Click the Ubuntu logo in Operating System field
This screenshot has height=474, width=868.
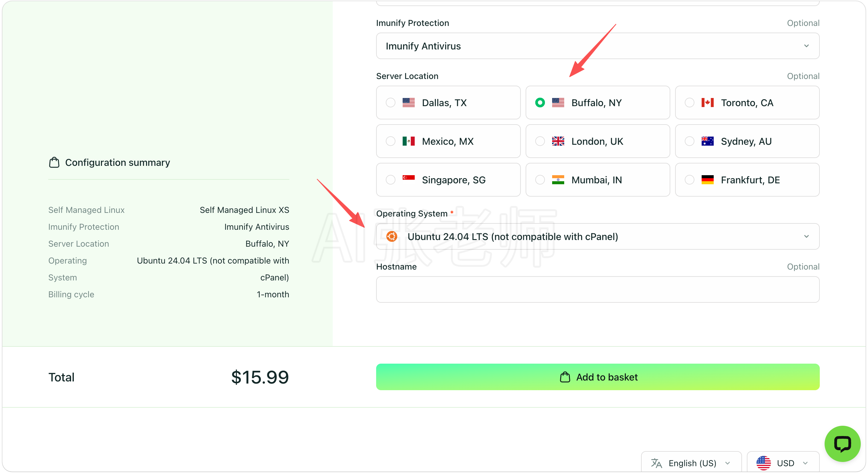click(x=392, y=237)
